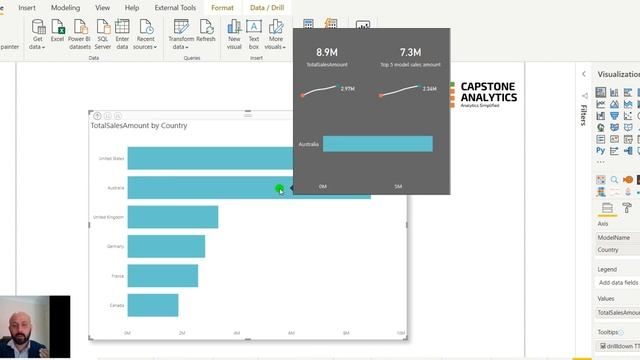The height and width of the screenshot is (360, 640).
Task: Select the clustered bar chart visual
Action: tap(628, 92)
